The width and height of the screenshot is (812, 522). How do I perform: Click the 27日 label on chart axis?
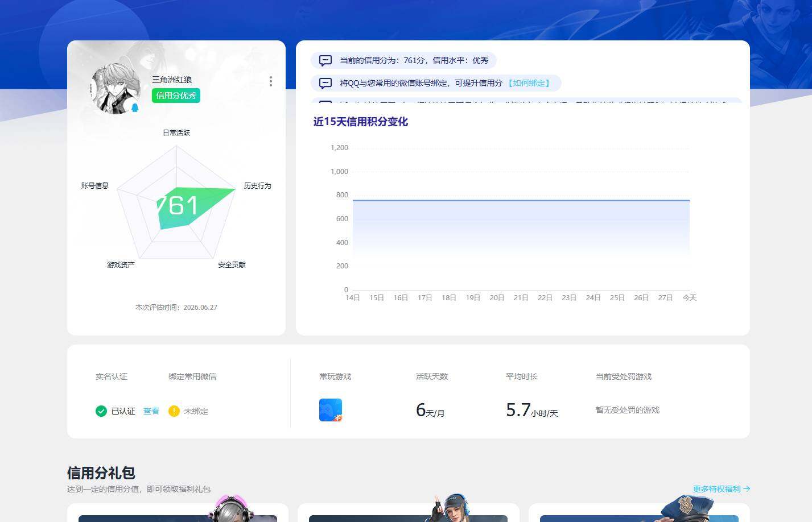[x=666, y=298]
